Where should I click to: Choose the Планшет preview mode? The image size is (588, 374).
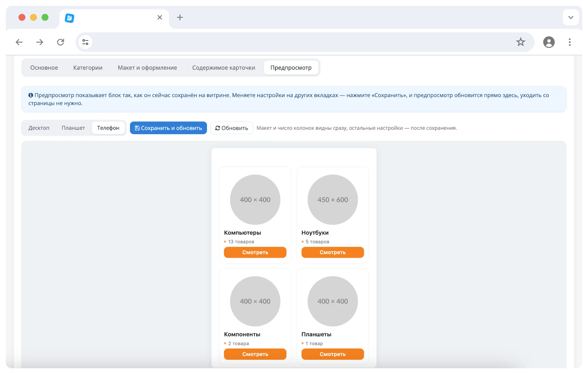[73, 128]
